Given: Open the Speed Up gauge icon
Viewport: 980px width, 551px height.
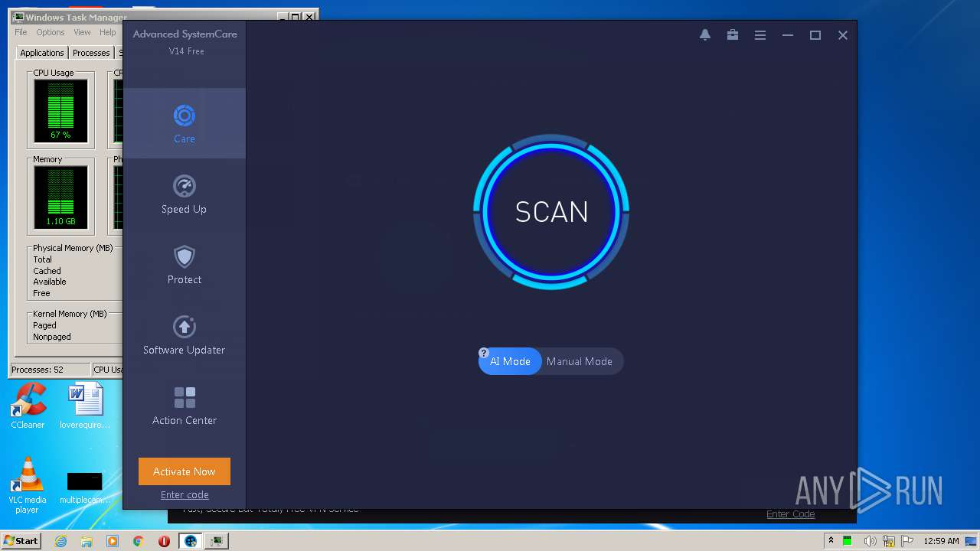Looking at the screenshot, I should [185, 186].
